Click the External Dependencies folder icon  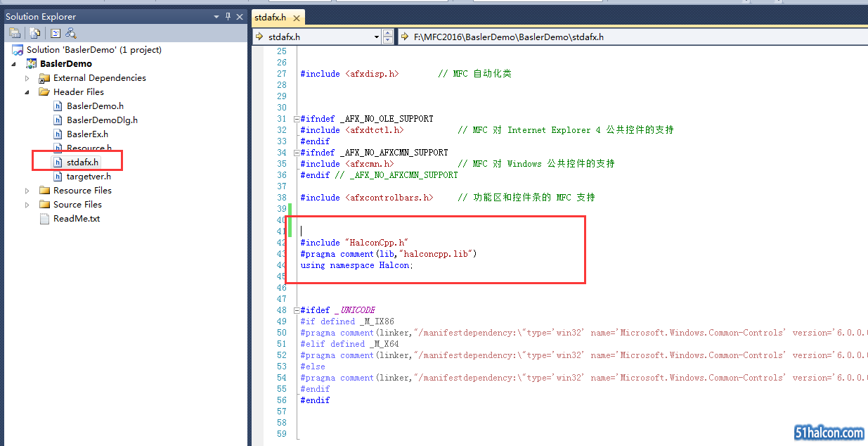point(45,78)
